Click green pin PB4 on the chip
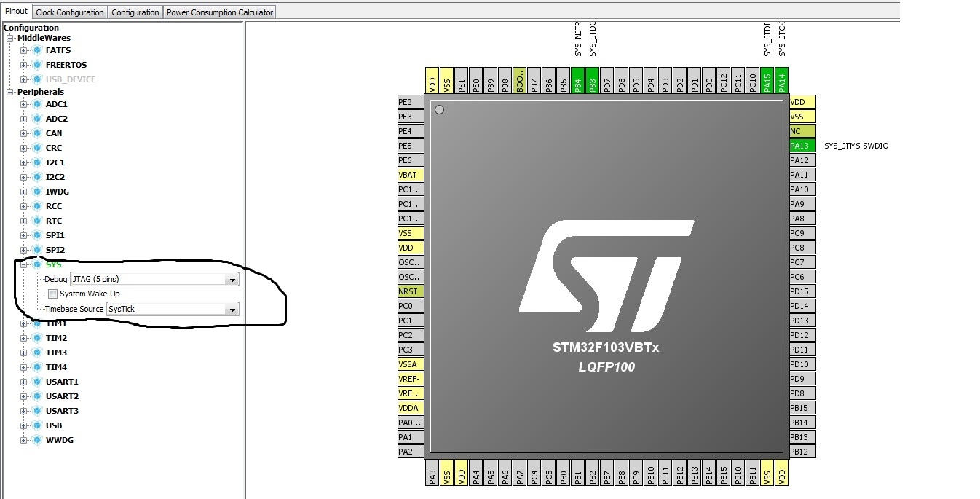This screenshot has height=499, width=980. [578, 80]
